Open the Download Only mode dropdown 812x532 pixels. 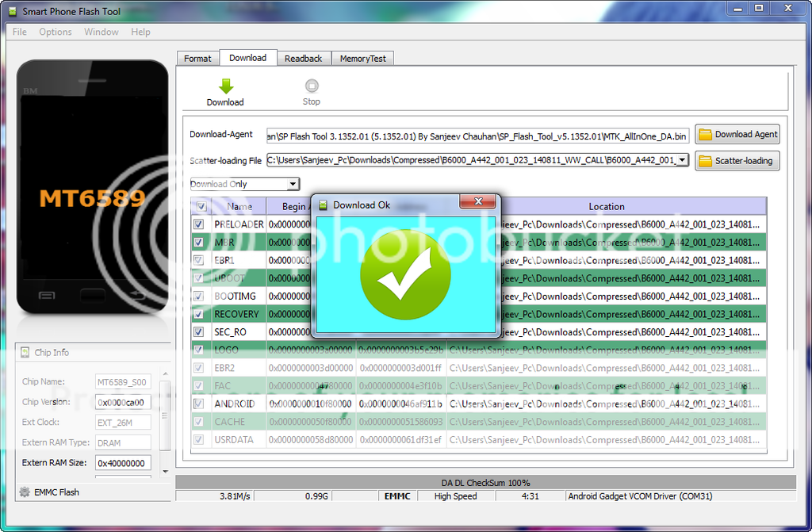coord(293,184)
